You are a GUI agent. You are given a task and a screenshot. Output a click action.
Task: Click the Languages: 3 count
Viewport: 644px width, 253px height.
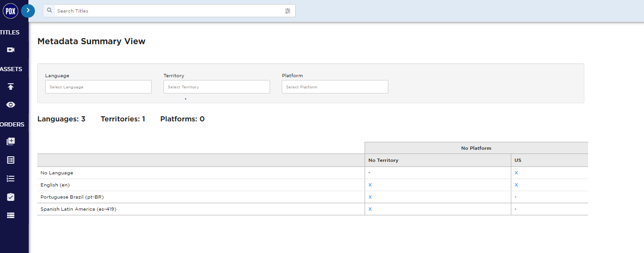click(x=61, y=119)
